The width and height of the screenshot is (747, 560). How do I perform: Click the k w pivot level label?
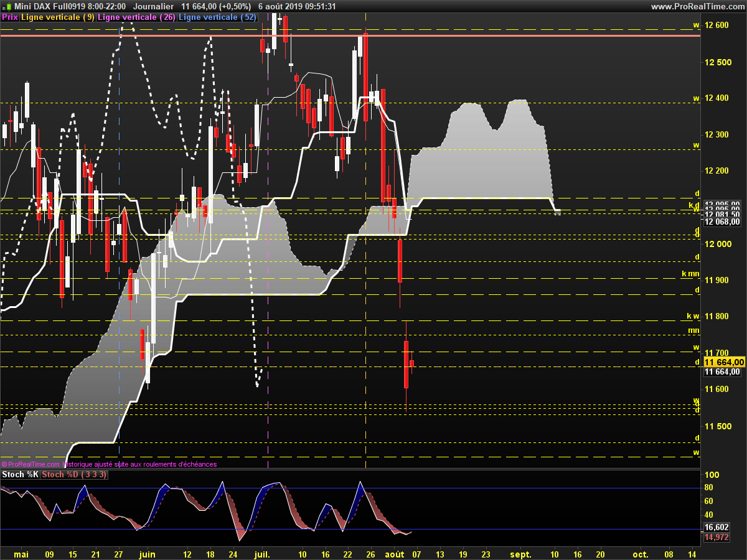[693, 316]
